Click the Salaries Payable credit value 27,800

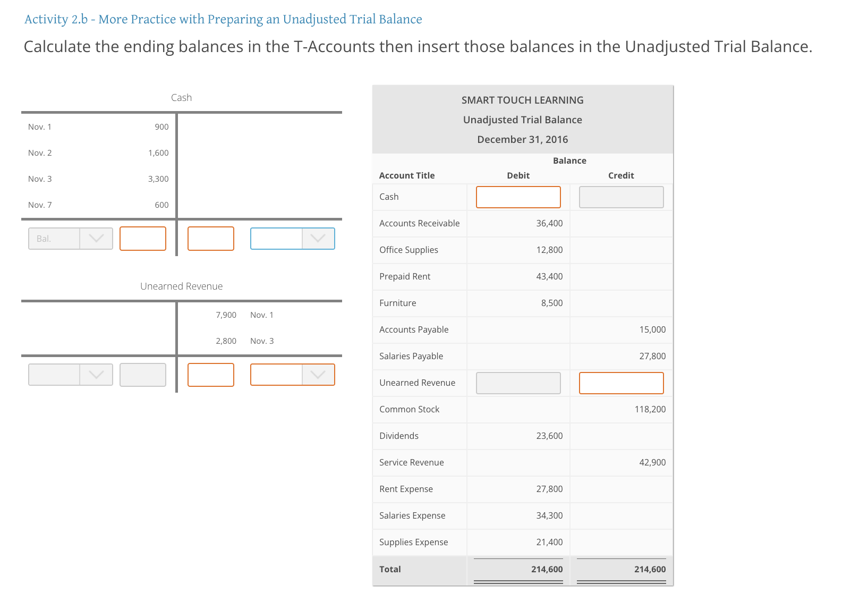click(x=652, y=356)
